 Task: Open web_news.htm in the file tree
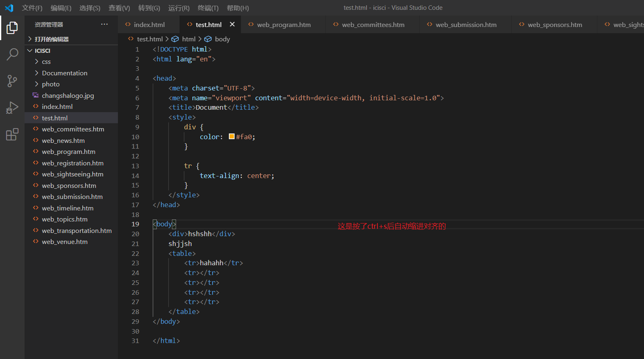coord(71,140)
